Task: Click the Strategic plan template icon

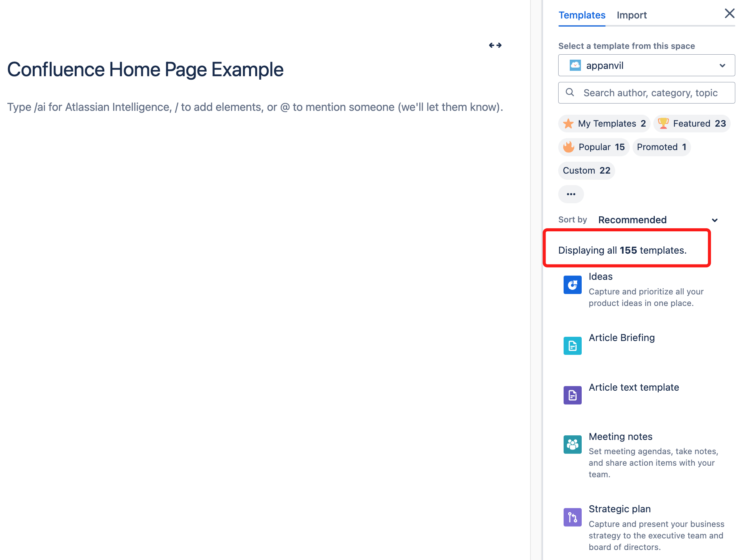Action: 571,516
